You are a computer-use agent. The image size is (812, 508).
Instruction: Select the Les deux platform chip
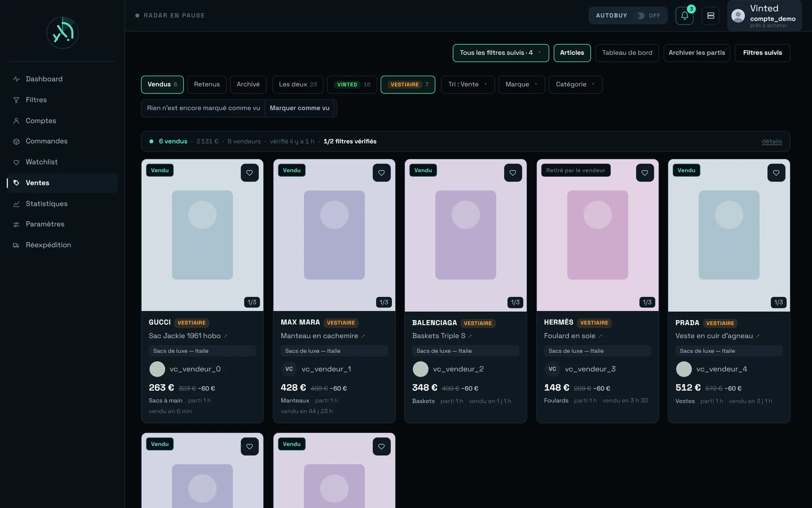(x=298, y=84)
